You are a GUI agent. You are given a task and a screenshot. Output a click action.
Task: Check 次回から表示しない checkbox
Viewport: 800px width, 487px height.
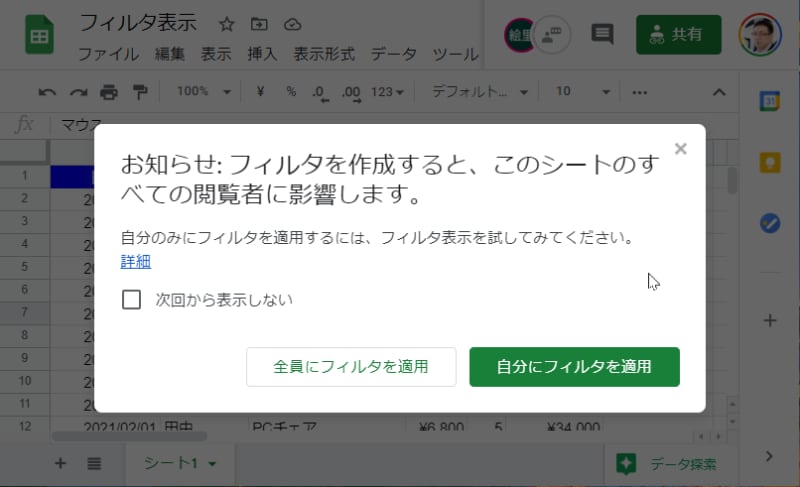[132, 300]
